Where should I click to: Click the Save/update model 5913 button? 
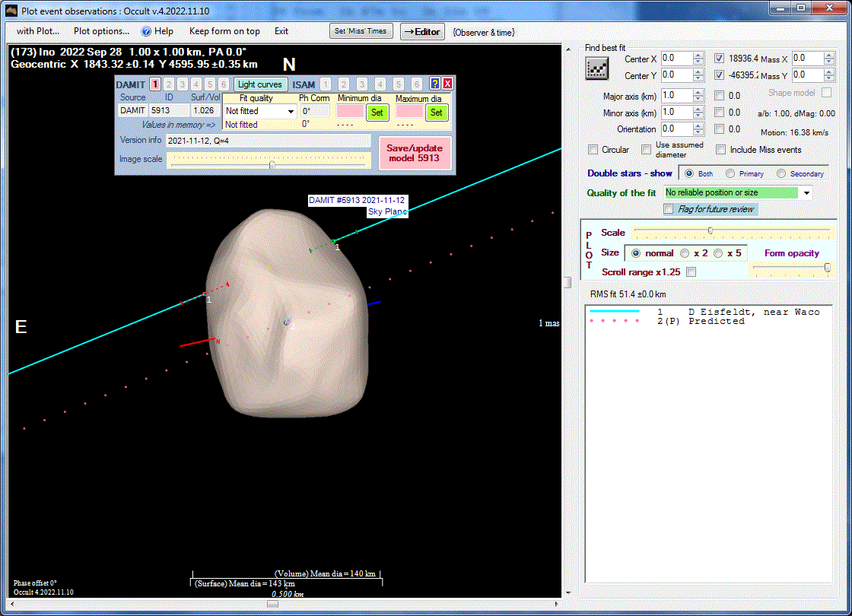[x=415, y=153]
